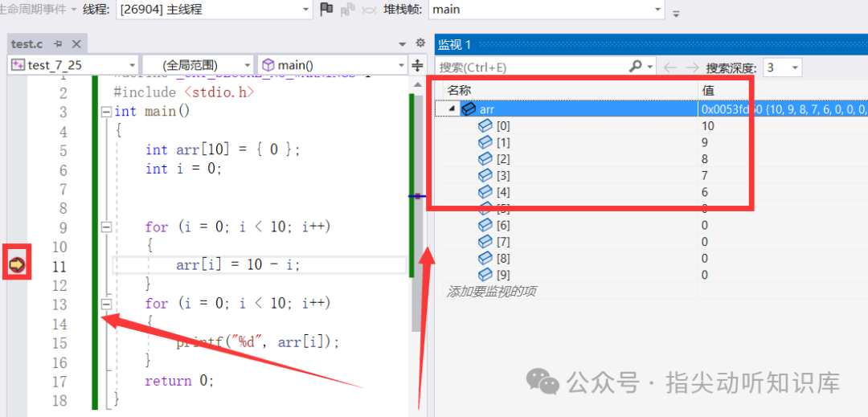
Task: Click the cube icon of element [3]
Action: [485, 175]
